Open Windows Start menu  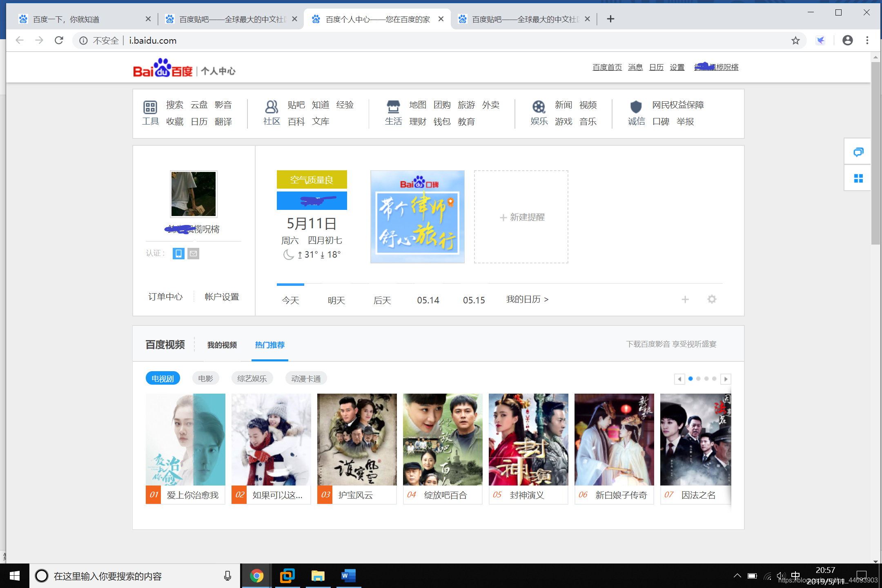[15, 576]
